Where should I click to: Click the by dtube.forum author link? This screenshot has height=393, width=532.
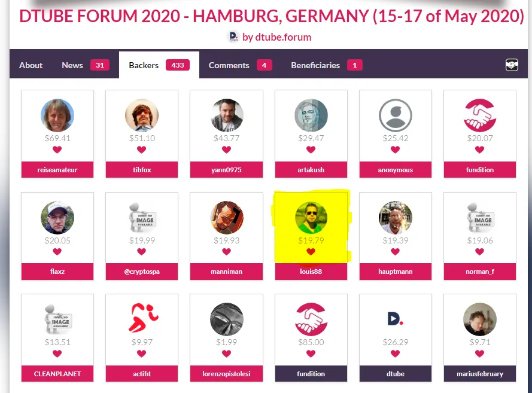point(276,37)
